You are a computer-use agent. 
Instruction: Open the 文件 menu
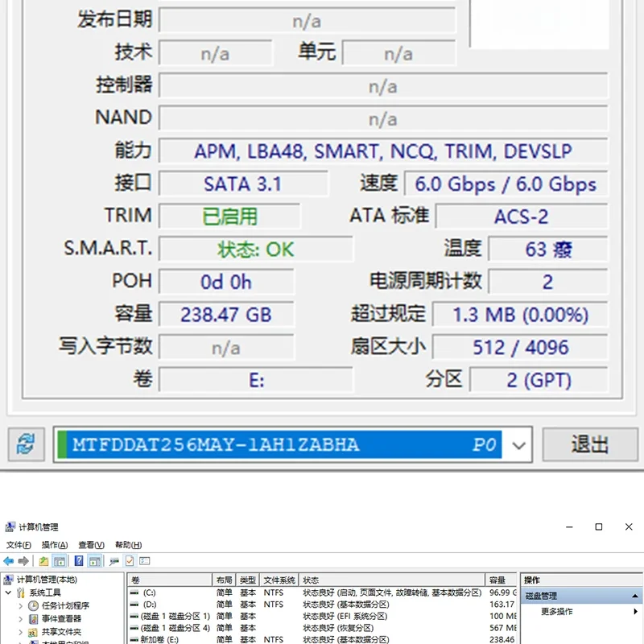18,545
